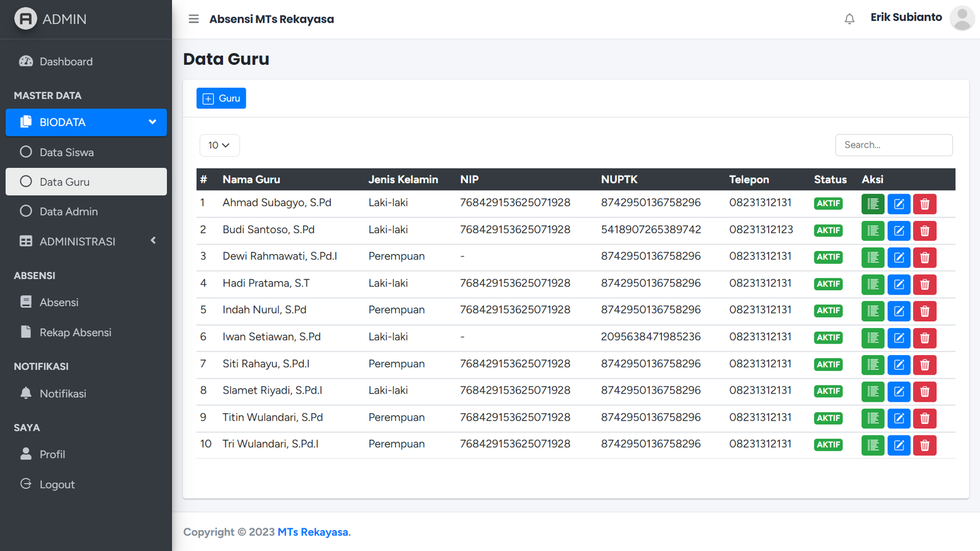The image size is (980, 551).
Task: Delete Tri Wulandari's row
Action: point(924,445)
